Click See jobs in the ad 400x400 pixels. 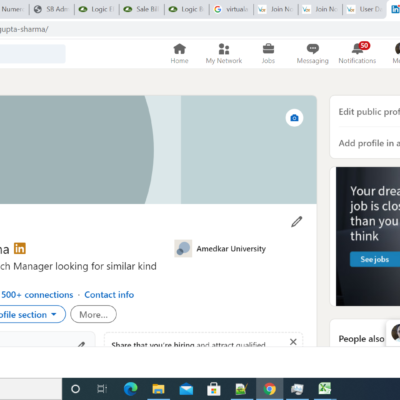point(375,259)
